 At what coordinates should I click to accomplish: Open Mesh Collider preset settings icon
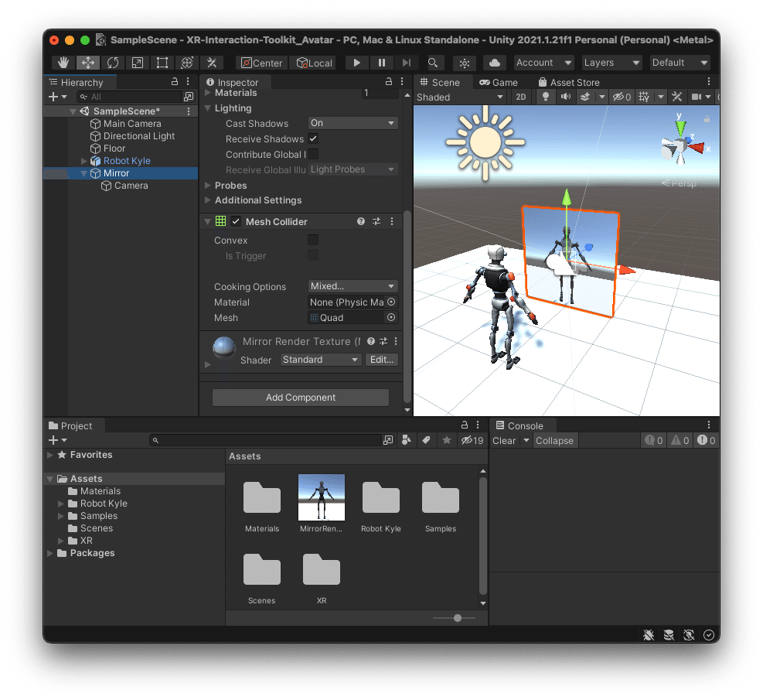coord(376,221)
